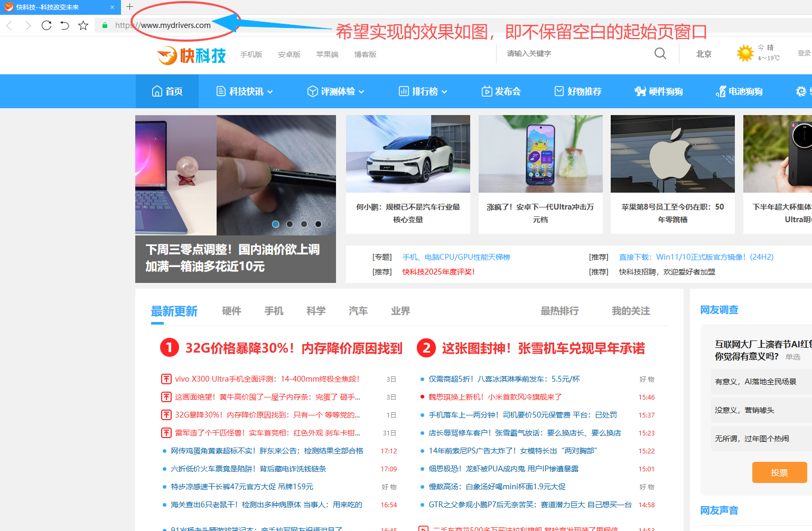Open the 博客版 link
812x531 pixels.
pos(365,54)
